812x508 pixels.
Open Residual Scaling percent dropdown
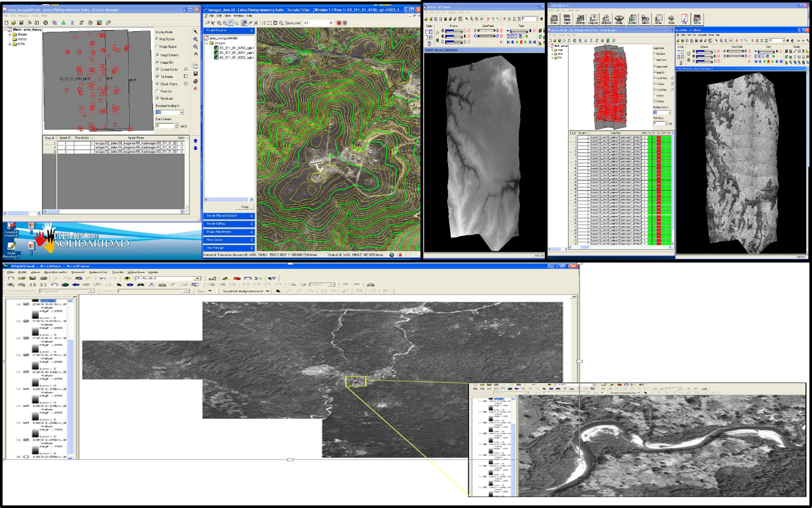click(x=181, y=112)
